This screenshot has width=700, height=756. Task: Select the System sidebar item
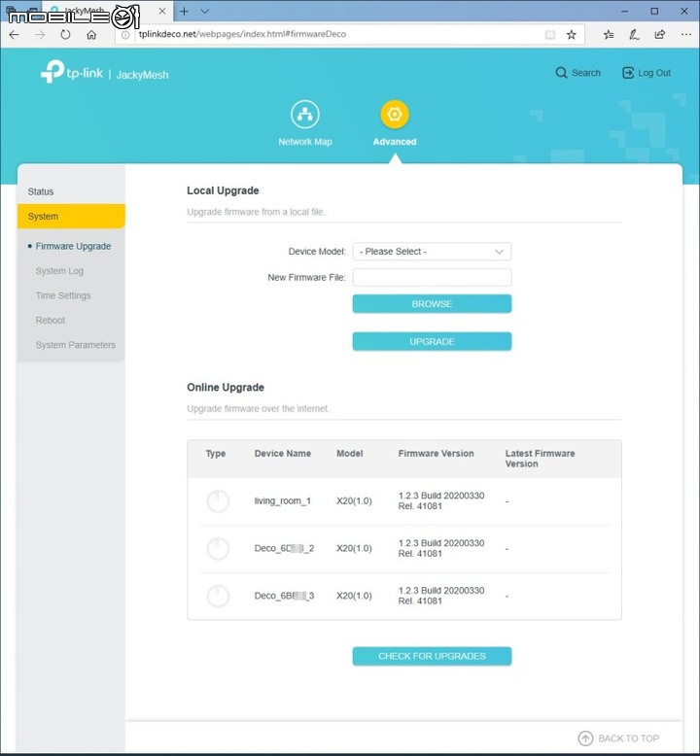71,216
